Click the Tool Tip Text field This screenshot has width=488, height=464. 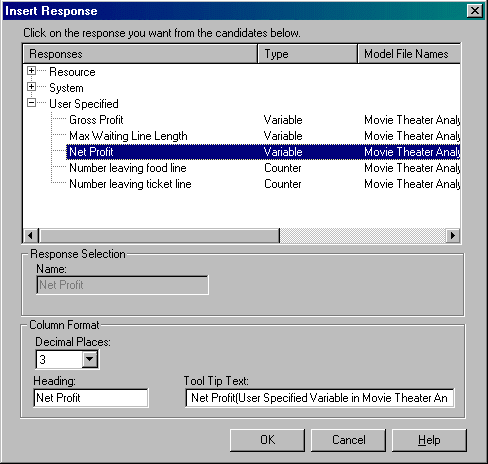click(x=320, y=398)
